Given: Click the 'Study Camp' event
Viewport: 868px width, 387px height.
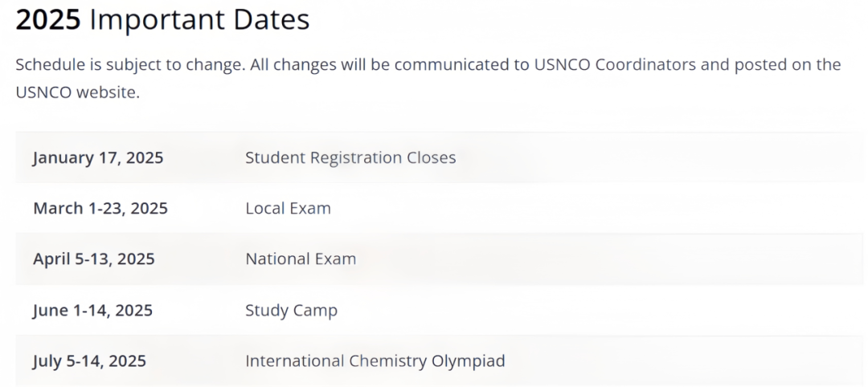Looking at the screenshot, I should [x=291, y=310].
